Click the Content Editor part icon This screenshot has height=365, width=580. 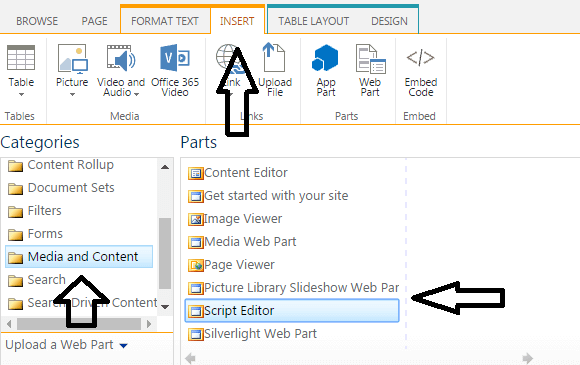click(195, 173)
